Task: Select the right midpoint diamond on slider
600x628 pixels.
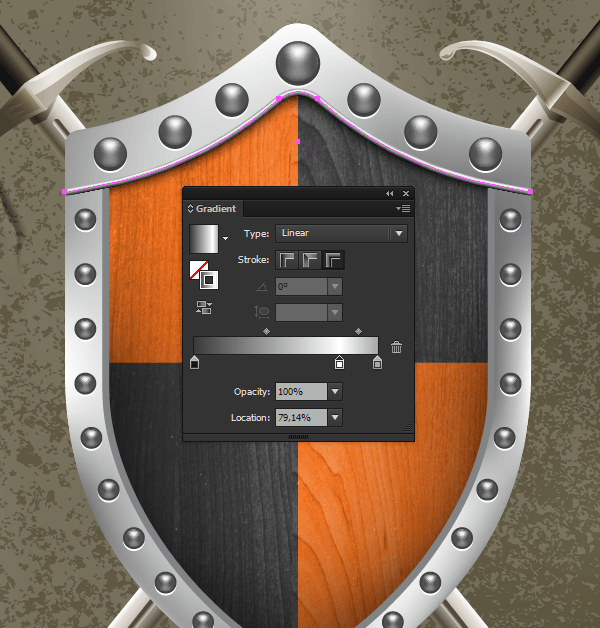Action: coord(358,331)
